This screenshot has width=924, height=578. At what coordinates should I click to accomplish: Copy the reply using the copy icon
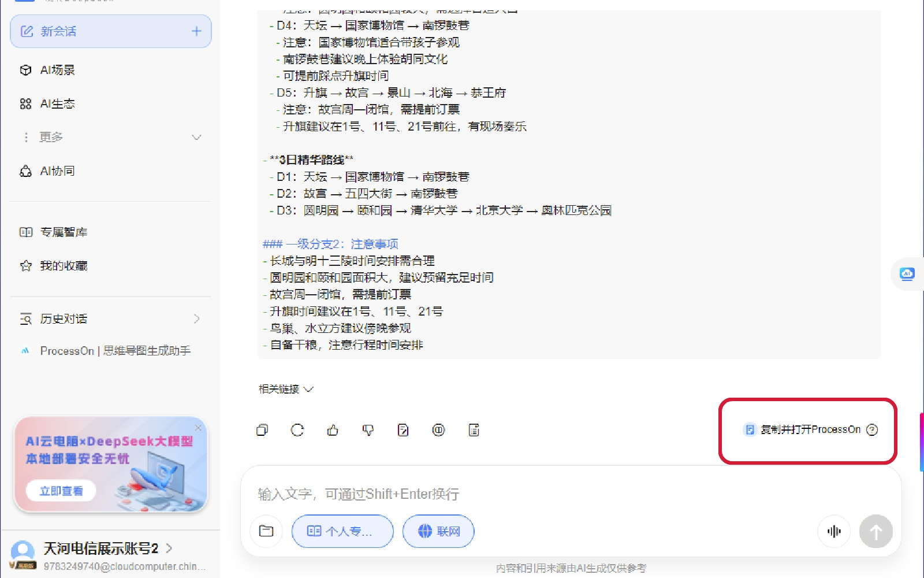coord(262,430)
